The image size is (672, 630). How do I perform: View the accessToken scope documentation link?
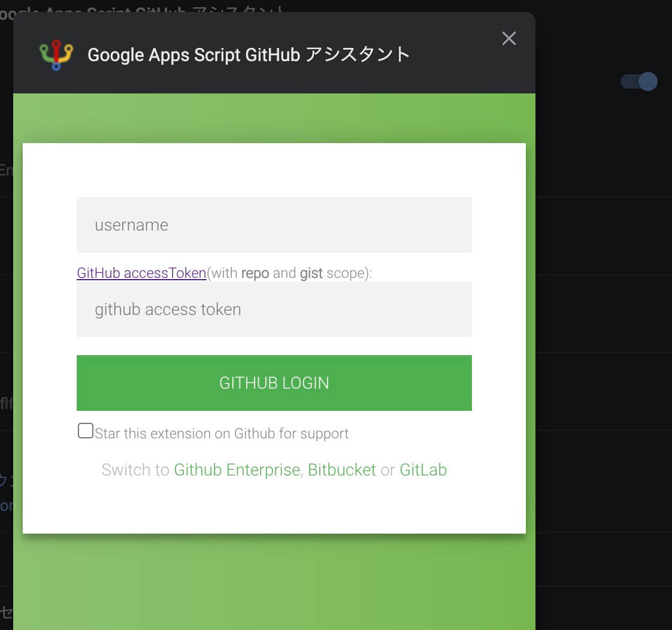141,273
